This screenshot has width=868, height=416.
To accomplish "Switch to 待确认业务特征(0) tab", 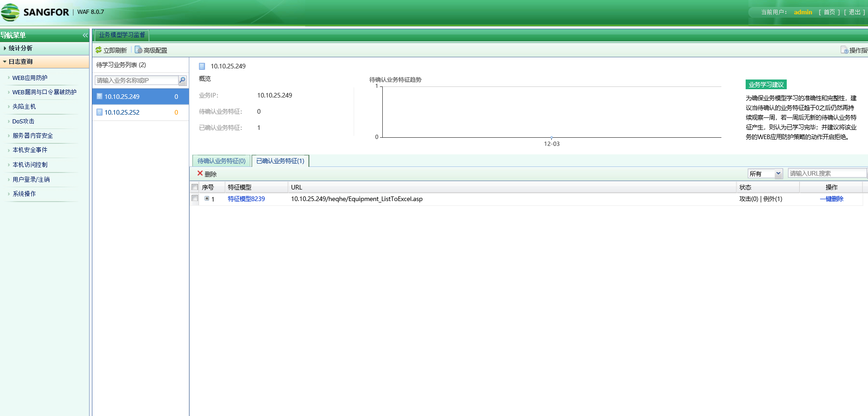I will (x=221, y=161).
